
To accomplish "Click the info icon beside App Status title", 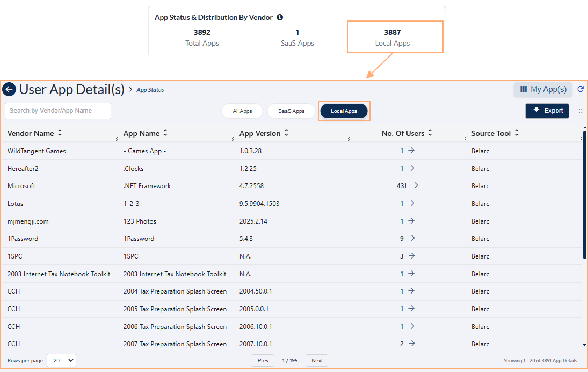I will pos(280,17).
